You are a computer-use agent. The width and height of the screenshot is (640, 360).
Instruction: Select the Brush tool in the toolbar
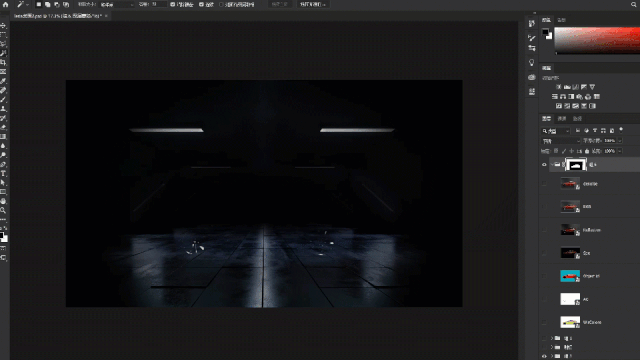pyautogui.click(x=3, y=100)
